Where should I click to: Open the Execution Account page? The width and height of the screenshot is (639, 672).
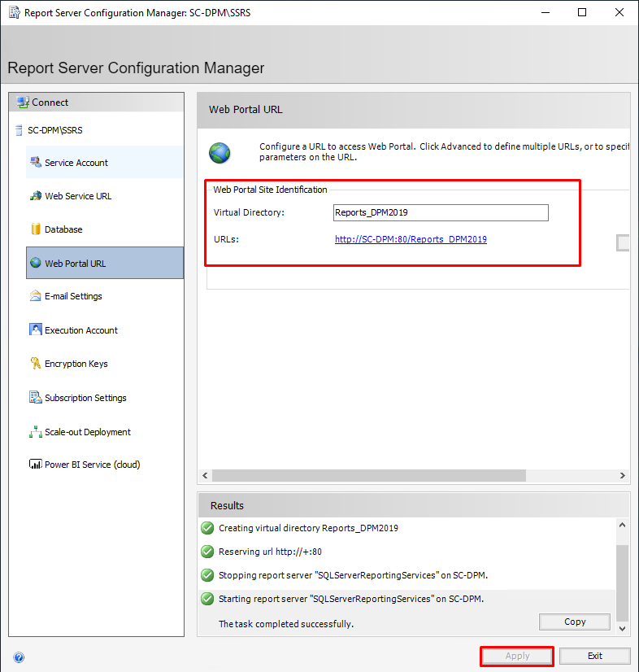click(x=105, y=330)
